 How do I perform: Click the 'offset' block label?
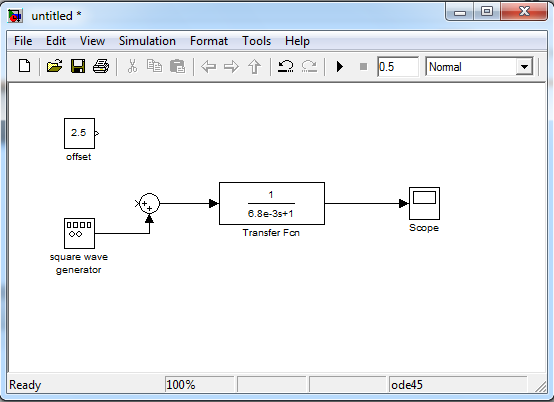pyautogui.click(x=78, y=157)
